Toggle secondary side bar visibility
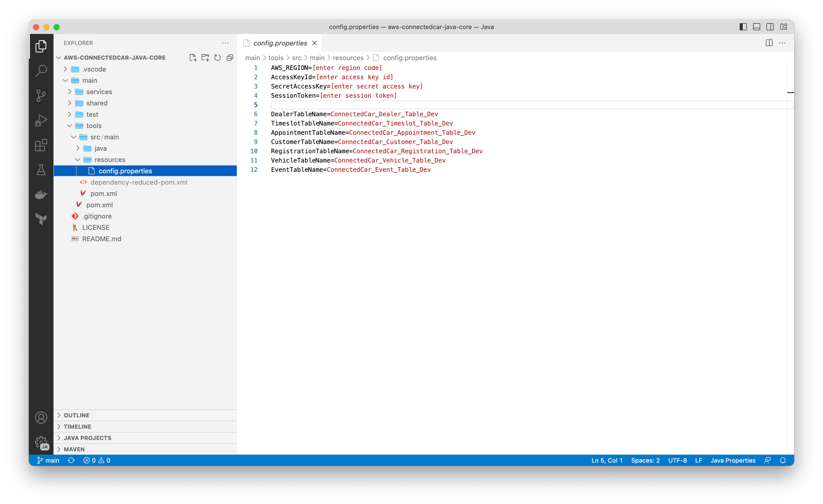This screenshot has height=504, width=823. click(x=770, y=27)
